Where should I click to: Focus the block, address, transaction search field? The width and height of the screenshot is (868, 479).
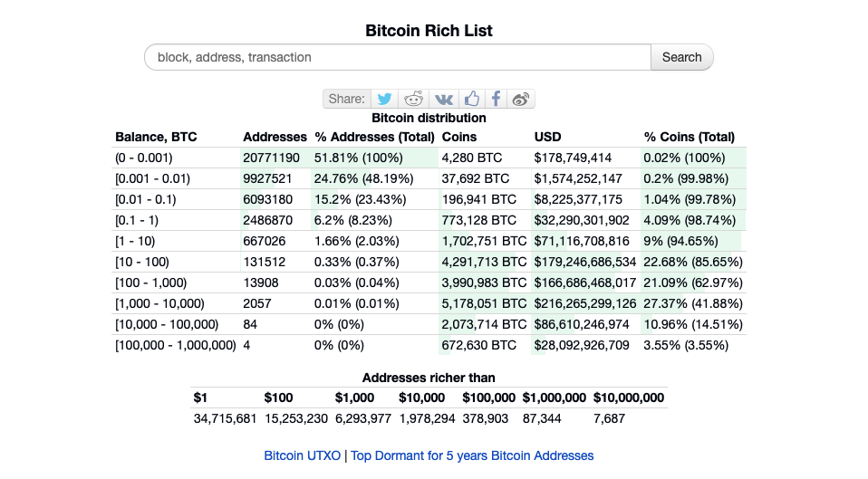pos(397,57)
